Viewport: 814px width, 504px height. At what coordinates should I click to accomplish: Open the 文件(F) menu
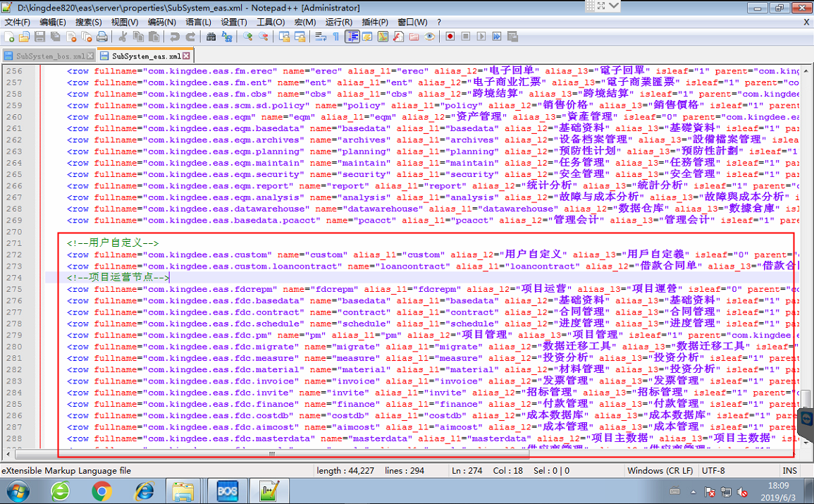click(x=17, y=22)
